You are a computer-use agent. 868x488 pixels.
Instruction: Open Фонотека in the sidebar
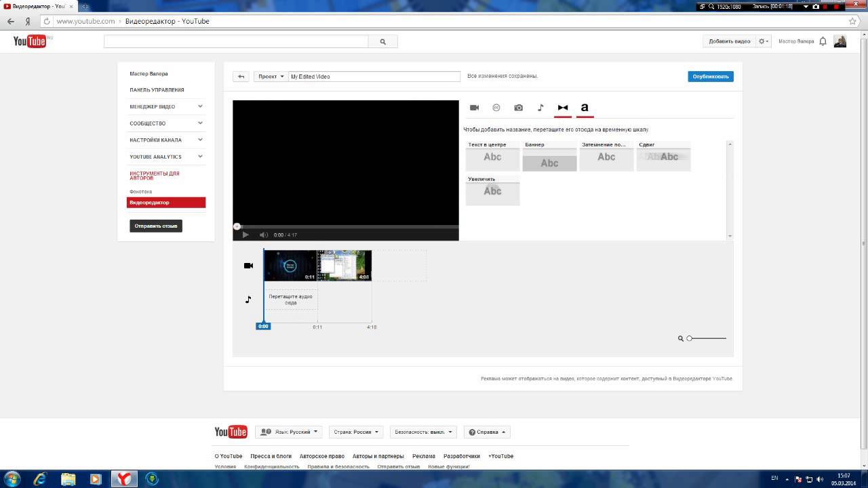(x=141, y=192)
